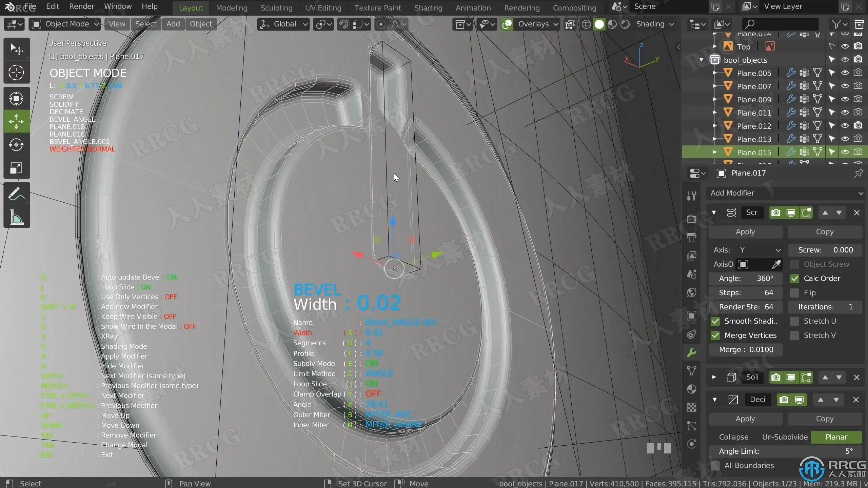Open the Modifiers wrench properties tab
Viewport: 868px width, 488px height.
692,352
